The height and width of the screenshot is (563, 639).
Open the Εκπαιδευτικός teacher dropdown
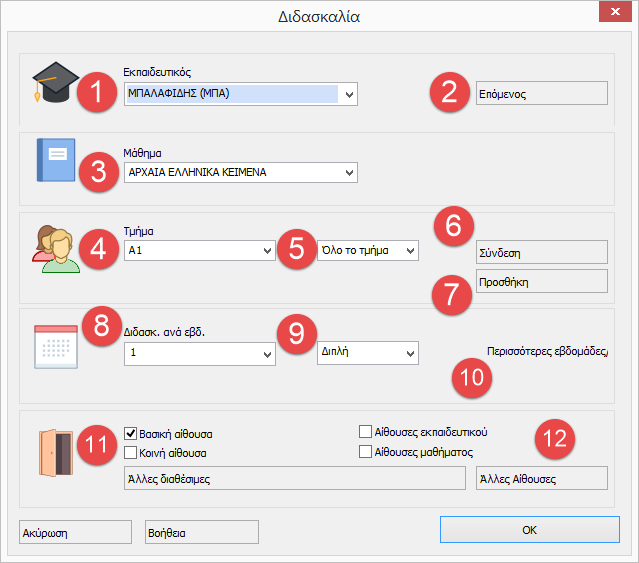click(348, 95)
